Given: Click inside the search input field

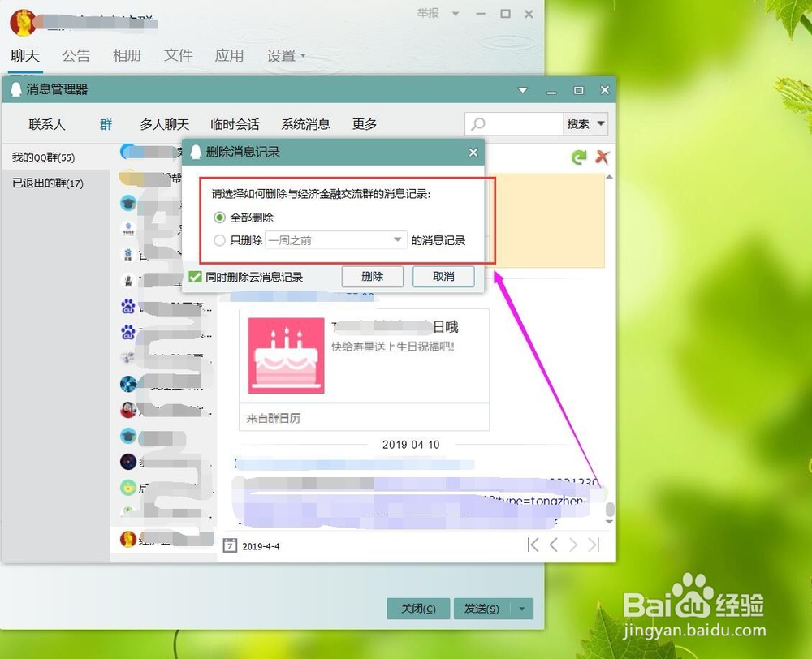Looking at the screenshot, I should pyautogui.click(x=520, y=123).
